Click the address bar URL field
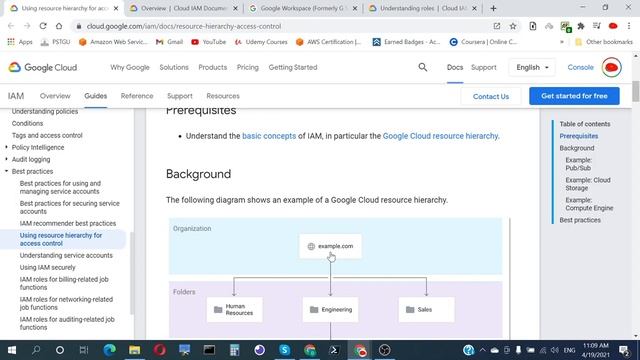The width and height of the screenshot is (640, 360). 282,26
